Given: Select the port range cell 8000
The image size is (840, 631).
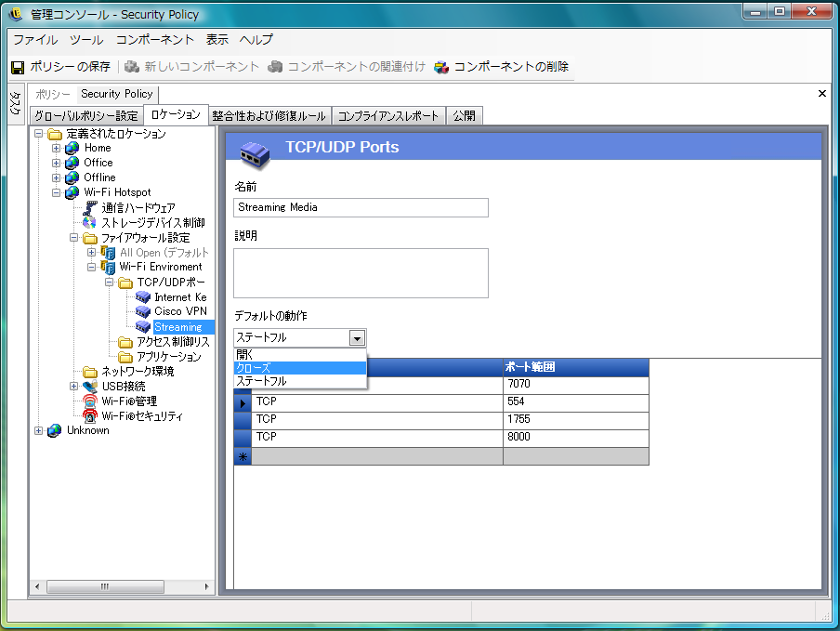Looking at the screenshot, I should [x=576, y=438].
